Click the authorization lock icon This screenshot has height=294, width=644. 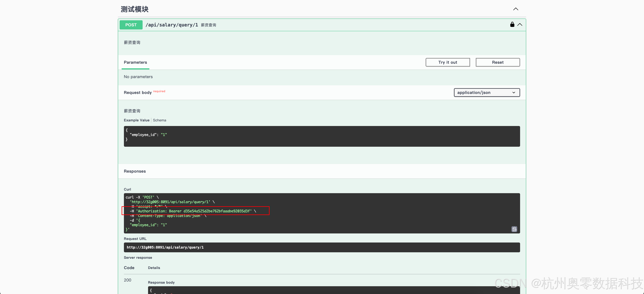[512, 24]
